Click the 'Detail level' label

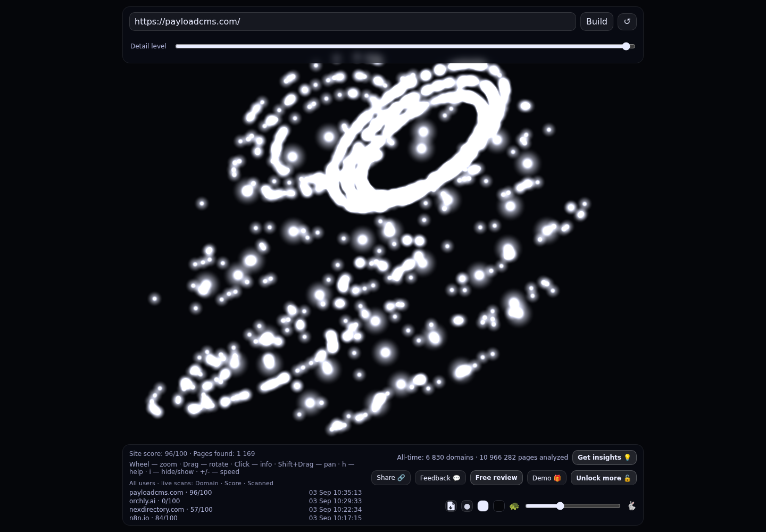coord(148,46)
